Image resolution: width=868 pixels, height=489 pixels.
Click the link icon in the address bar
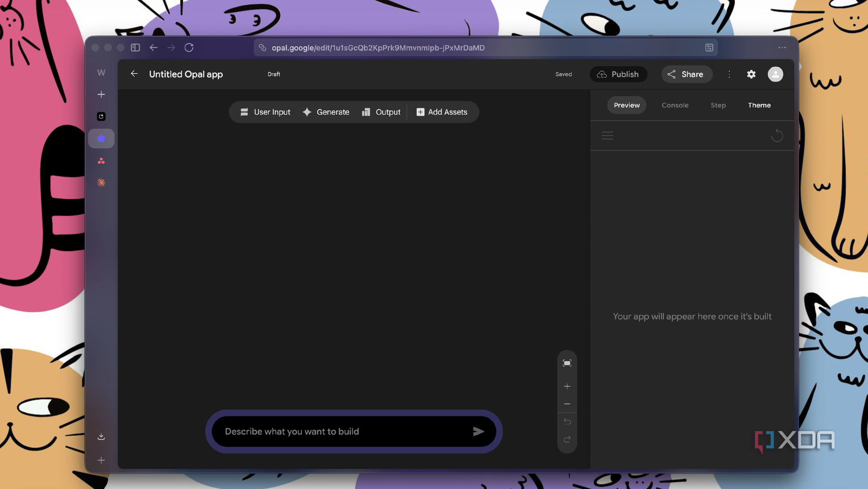click(263, 47)
